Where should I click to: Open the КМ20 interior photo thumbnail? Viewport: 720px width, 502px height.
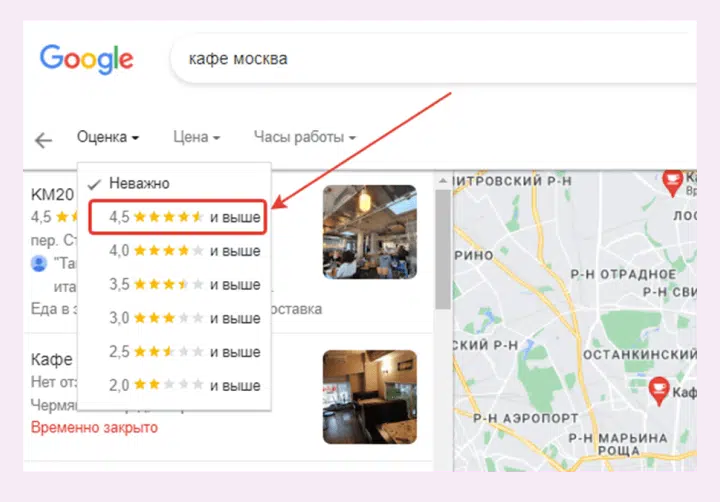click(x=370, y=232)
